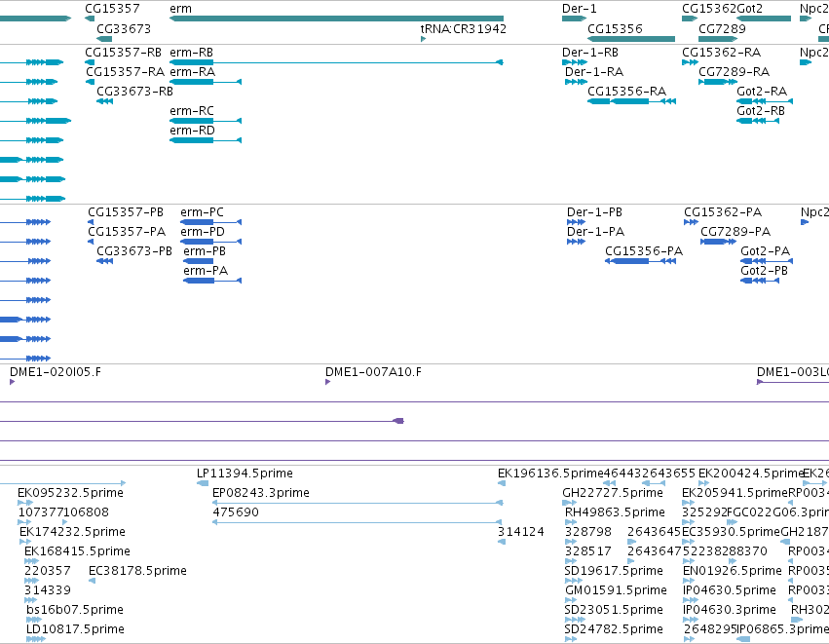Click the CG15362-PA protein label
Image resolution: width=829 pixels, height=644 pixels.
point(723,212)
